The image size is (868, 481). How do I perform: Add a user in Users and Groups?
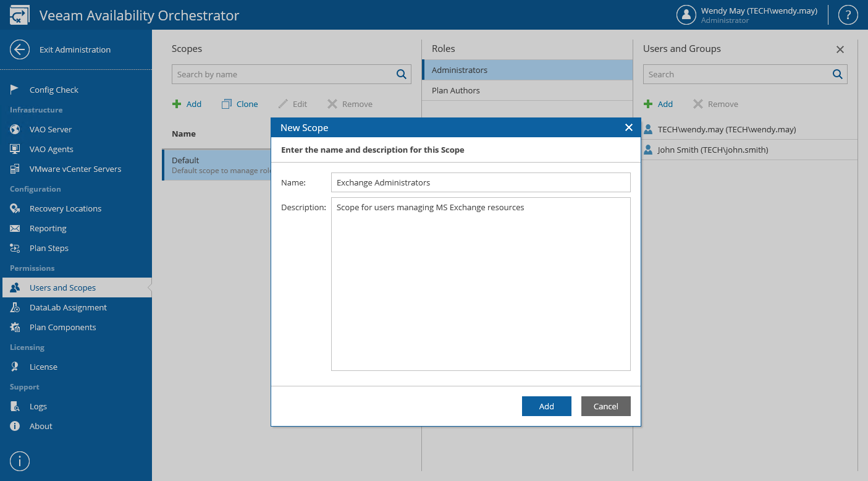[658, 104]
